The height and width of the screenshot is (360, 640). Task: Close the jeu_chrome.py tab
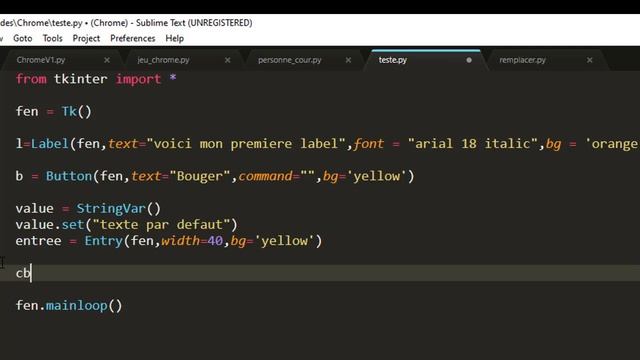[227, 60]
